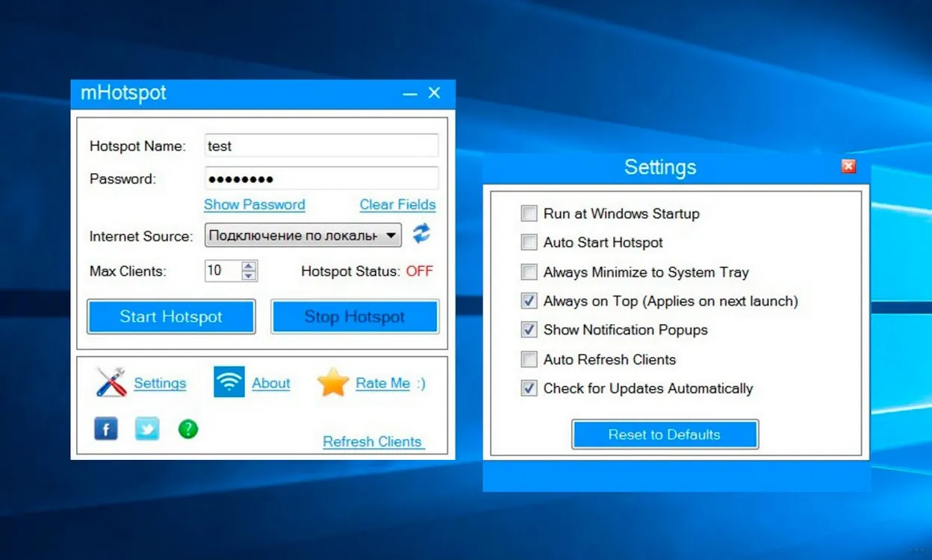Click the mHotspot title text
Screen dimensions: 932x560
coord(123,93)
